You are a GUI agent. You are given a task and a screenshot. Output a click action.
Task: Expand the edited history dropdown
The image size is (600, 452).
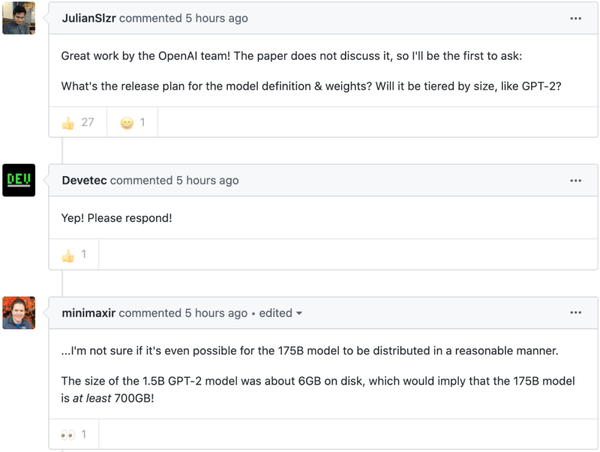(280, 313)
